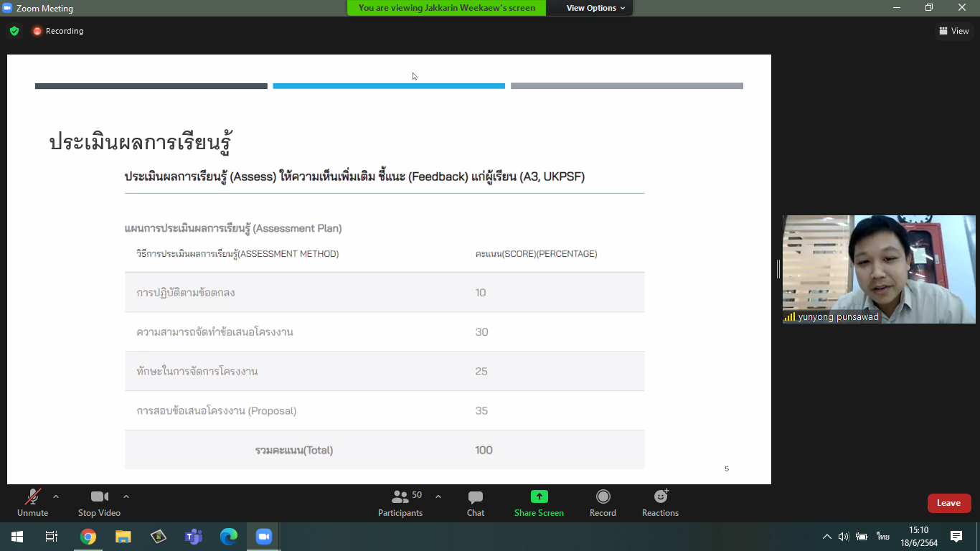
Task: Launch Google Chrome from the taskbar
Action: click(88, 537)
